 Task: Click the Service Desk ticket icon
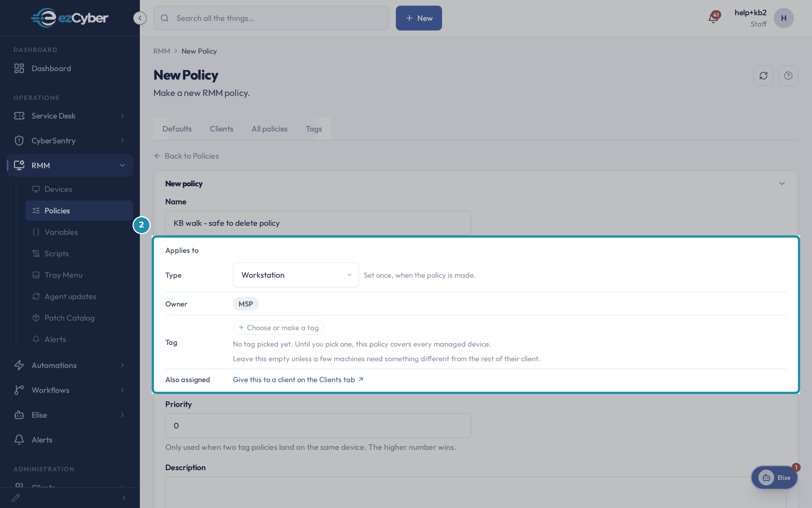click(19, 116)
